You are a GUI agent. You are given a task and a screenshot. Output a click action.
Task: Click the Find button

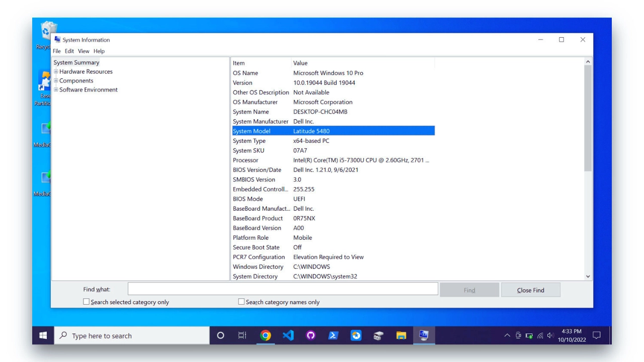pos(469,290)
